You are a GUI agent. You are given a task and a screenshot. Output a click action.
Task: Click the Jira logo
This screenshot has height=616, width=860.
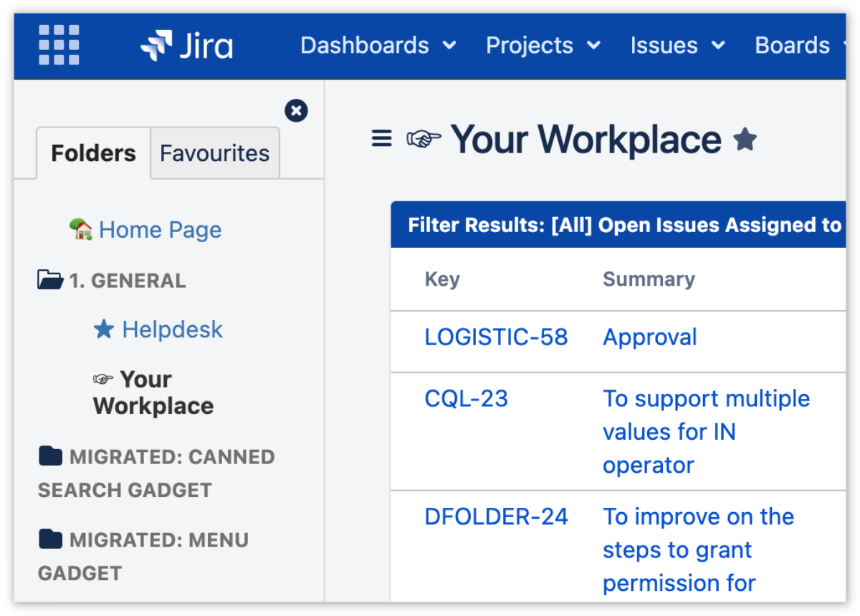pos(187,45)
